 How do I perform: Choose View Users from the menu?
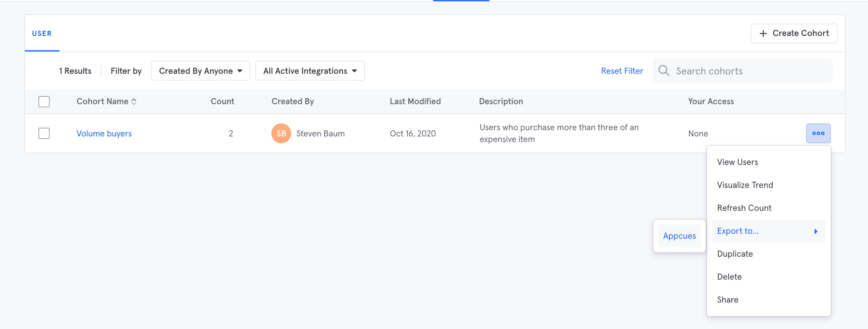click(x=737, y=162)
